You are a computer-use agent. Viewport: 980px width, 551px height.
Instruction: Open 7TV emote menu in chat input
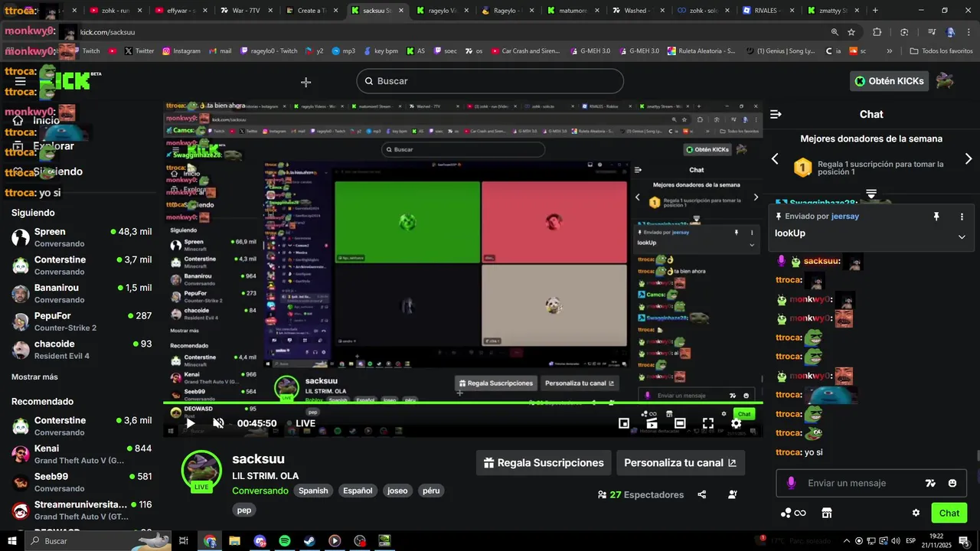click(930, 483)
